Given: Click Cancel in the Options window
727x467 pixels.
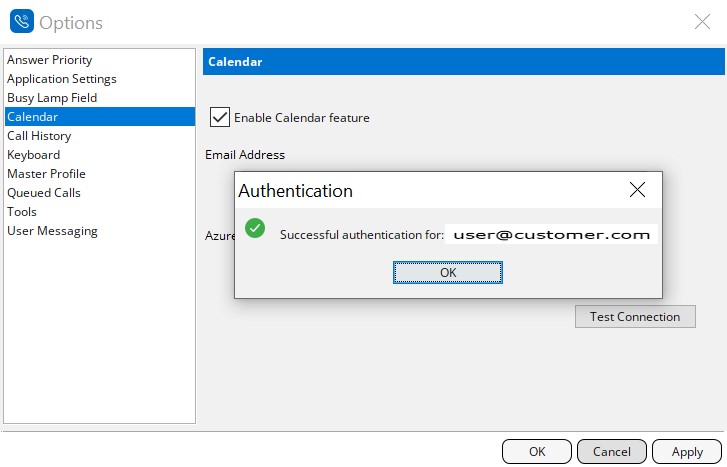Looking at the screenshot, I should tap(612, 452).
